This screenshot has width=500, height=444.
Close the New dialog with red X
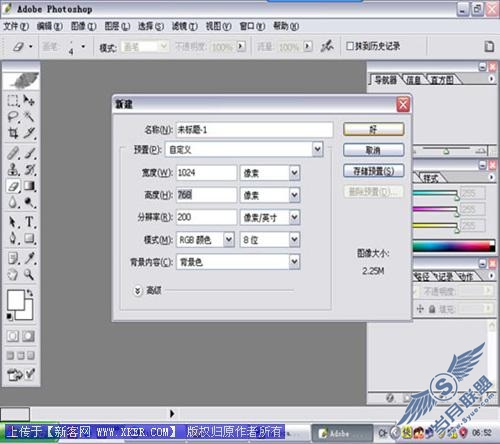tap(403, 105)
